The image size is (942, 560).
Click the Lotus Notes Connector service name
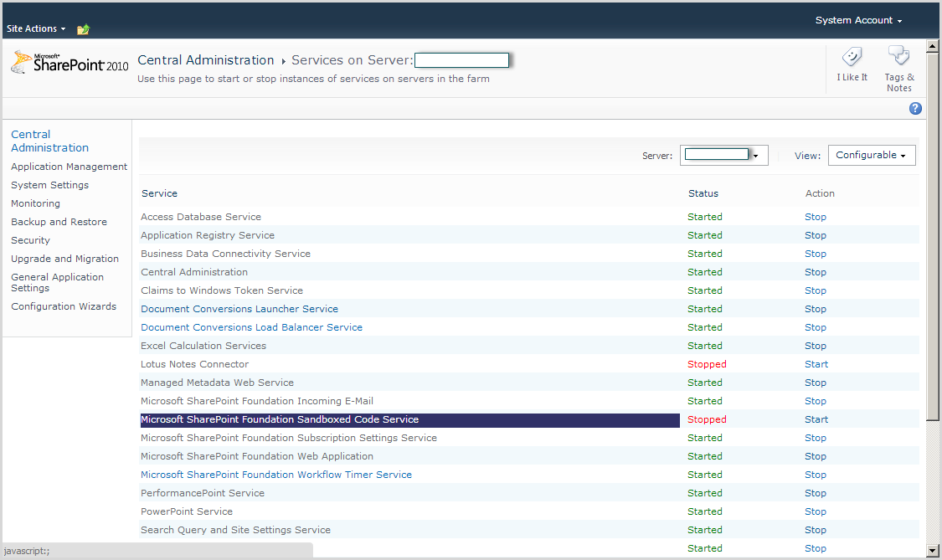[x=194, y=364]
